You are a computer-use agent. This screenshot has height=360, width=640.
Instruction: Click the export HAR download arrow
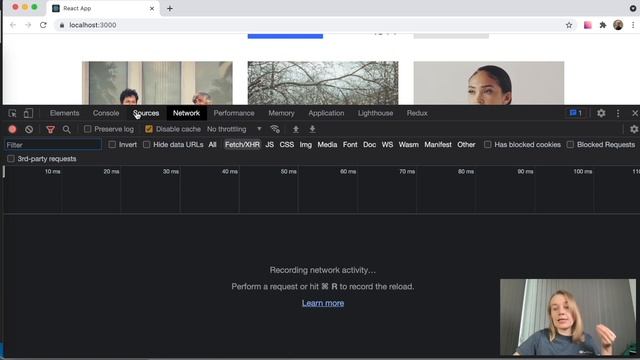point(312,129)
